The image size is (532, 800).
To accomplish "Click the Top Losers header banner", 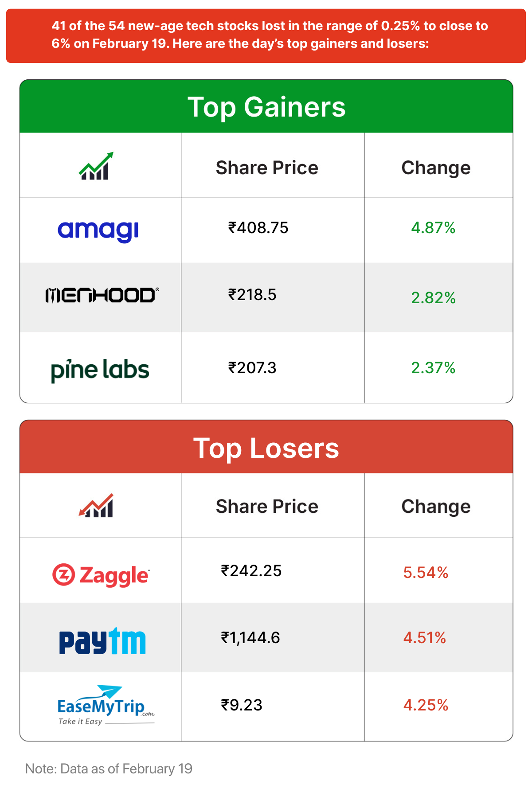I will [266, 448].
